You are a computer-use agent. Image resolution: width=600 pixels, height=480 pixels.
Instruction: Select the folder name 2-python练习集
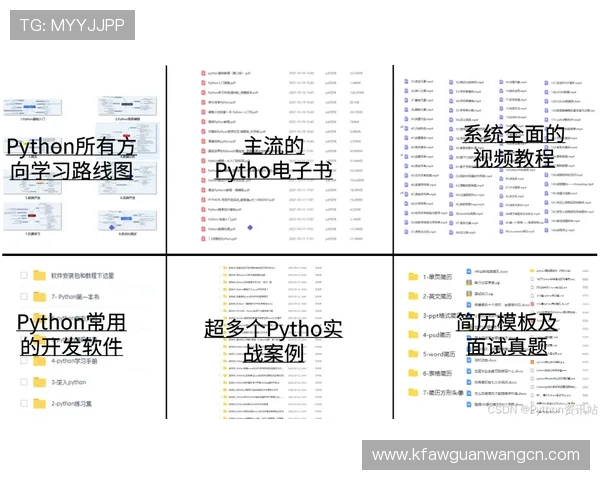pos(72,403)
